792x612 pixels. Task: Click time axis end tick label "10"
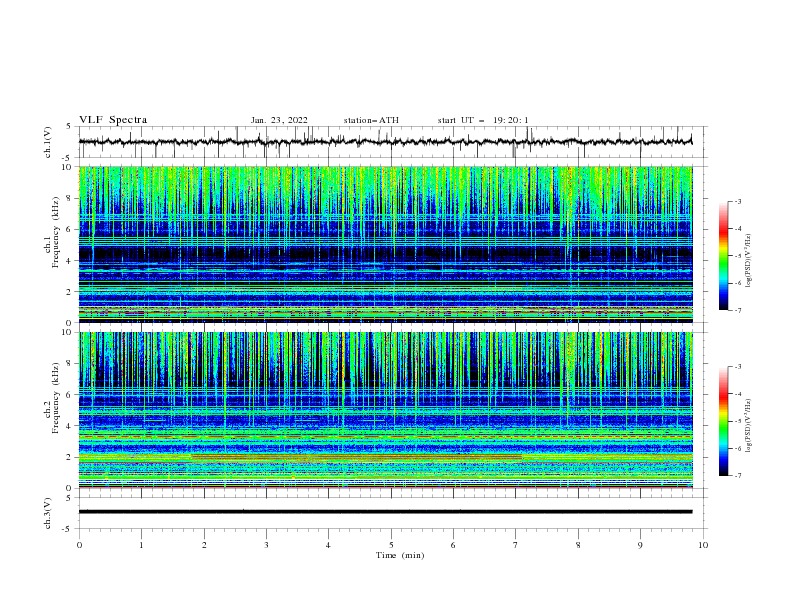click(703, 545)
